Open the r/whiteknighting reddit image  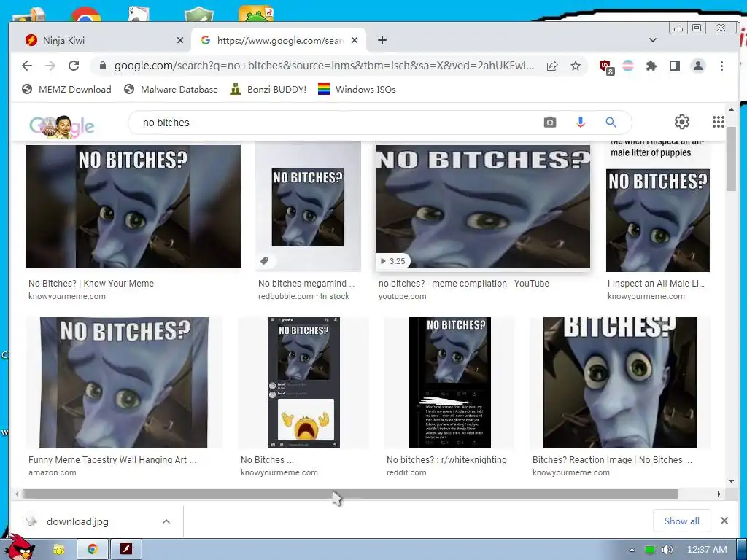coord(449,383)
